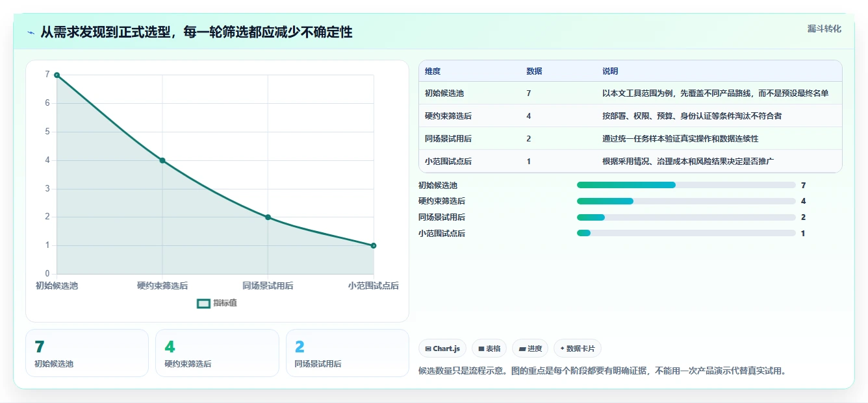Select the chart point at 小范围试点后
Image resolution: width=868 pixels, height=403 pixels.
[374, 245]
